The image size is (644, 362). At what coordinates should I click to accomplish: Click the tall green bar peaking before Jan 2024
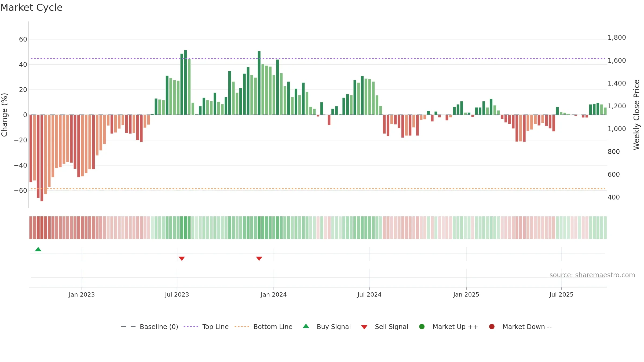(x=259, y=83)
